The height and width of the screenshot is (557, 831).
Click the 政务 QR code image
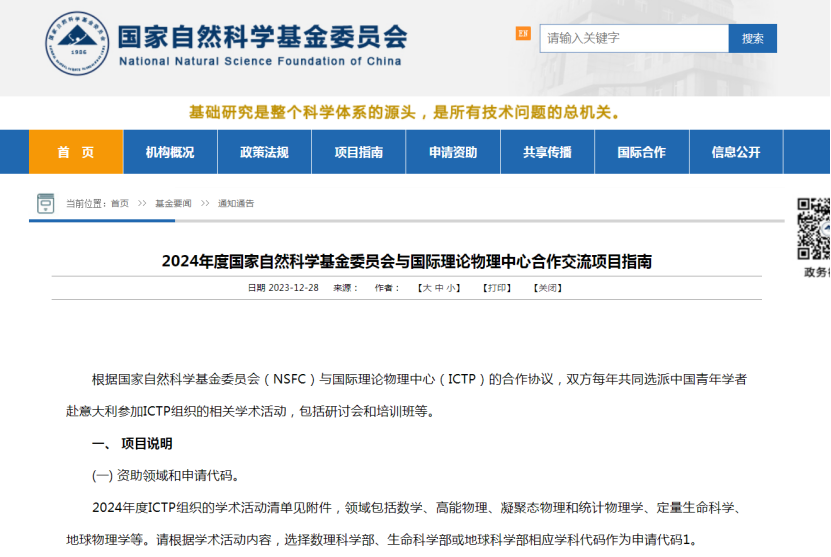[814, 229]
